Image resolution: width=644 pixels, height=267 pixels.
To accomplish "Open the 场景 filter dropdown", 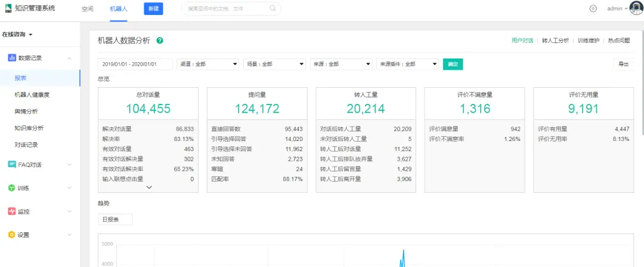I will pyautogui.click(x=274, y=64).
